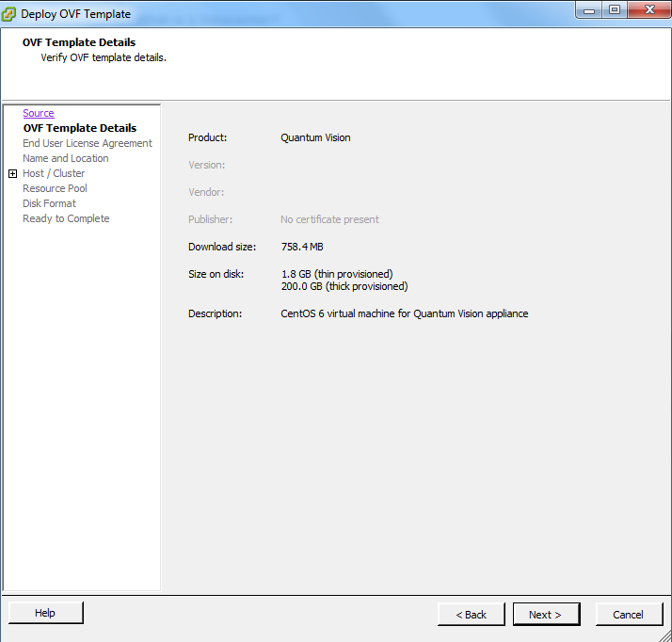Click the Description: label
This screenshot has height=642, width=672.
click(215, 313)
